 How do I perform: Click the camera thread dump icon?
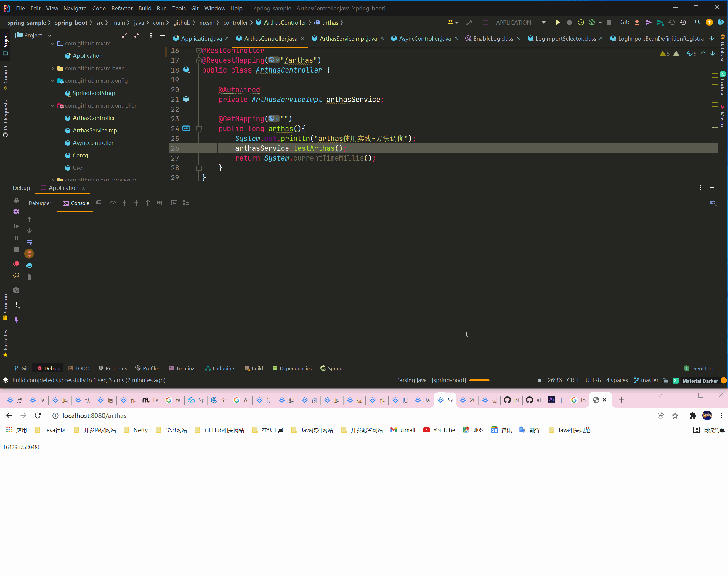pos(16,290)
